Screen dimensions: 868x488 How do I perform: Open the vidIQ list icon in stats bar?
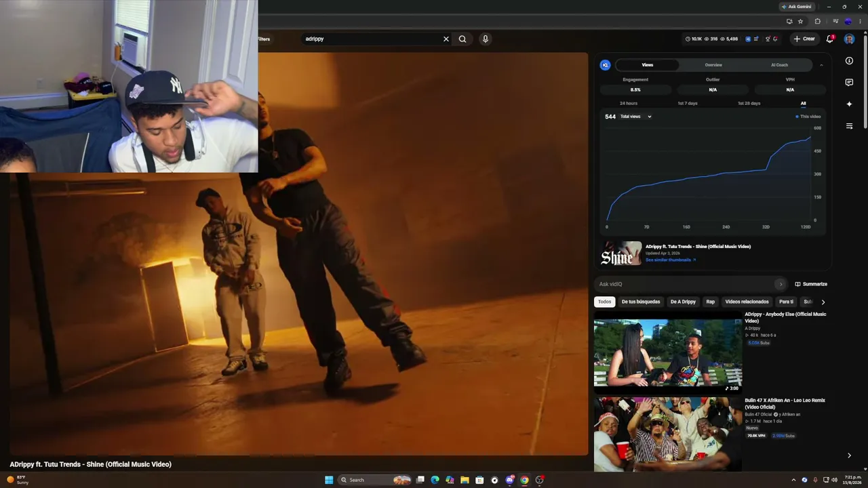pyautogui.click(x=756, y=39)
